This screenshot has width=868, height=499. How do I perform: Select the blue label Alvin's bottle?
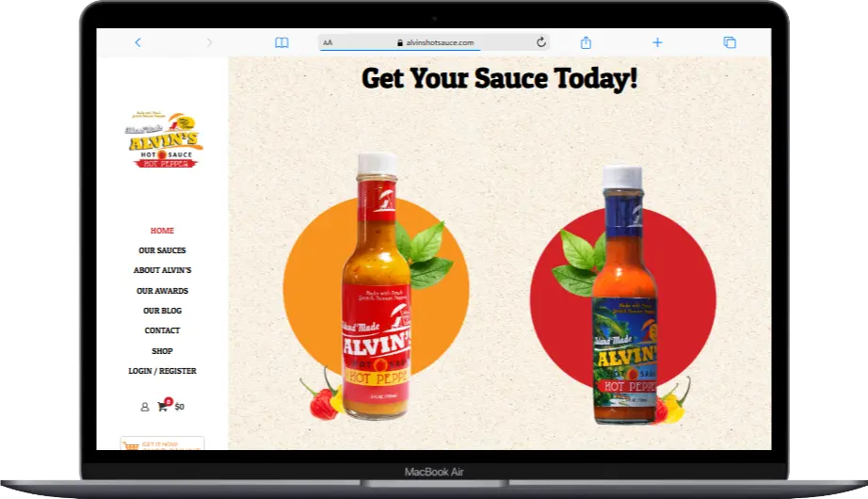pyautogui.click(x=625, y=295)
